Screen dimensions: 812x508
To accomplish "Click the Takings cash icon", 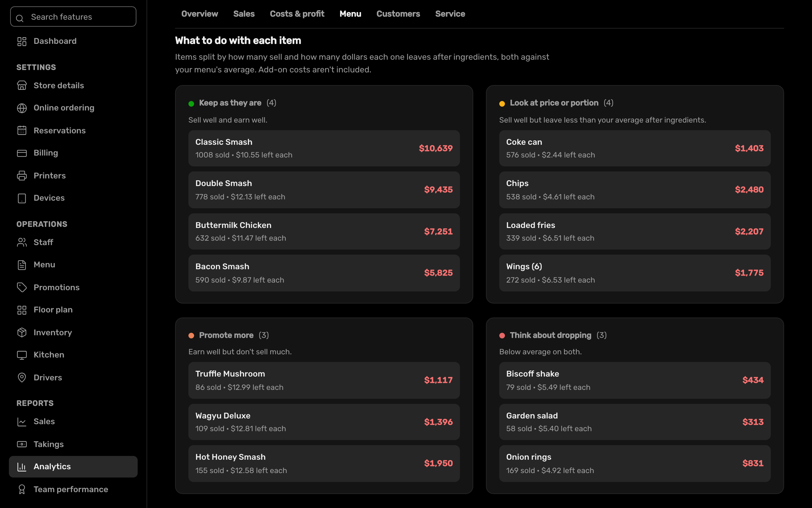I will point(22,444).
